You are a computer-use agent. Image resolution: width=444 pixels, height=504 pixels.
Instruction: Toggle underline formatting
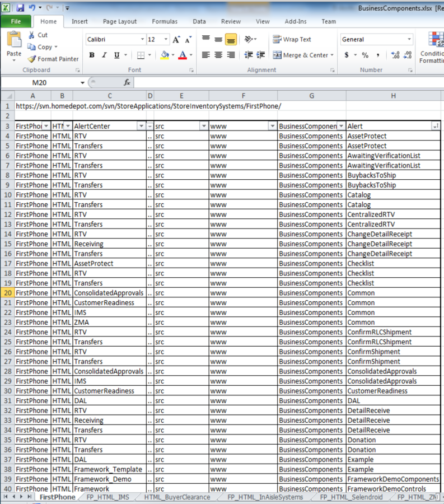click(116, 55)
